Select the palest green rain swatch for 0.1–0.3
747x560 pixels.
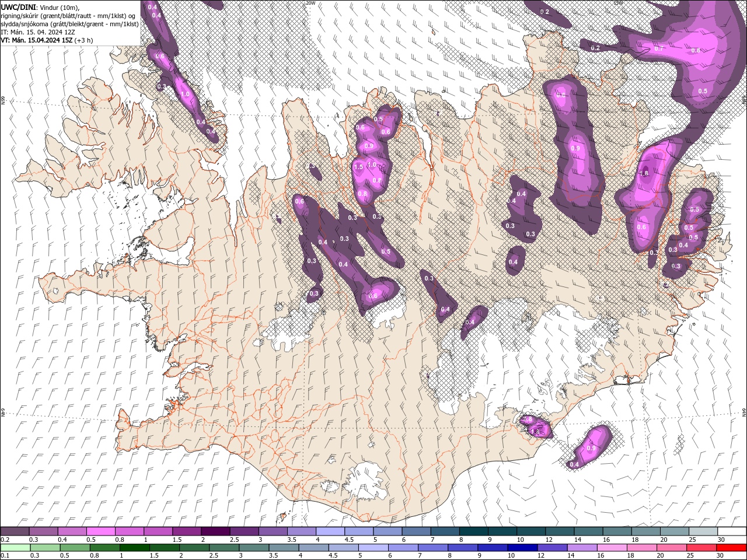(16, 548)
